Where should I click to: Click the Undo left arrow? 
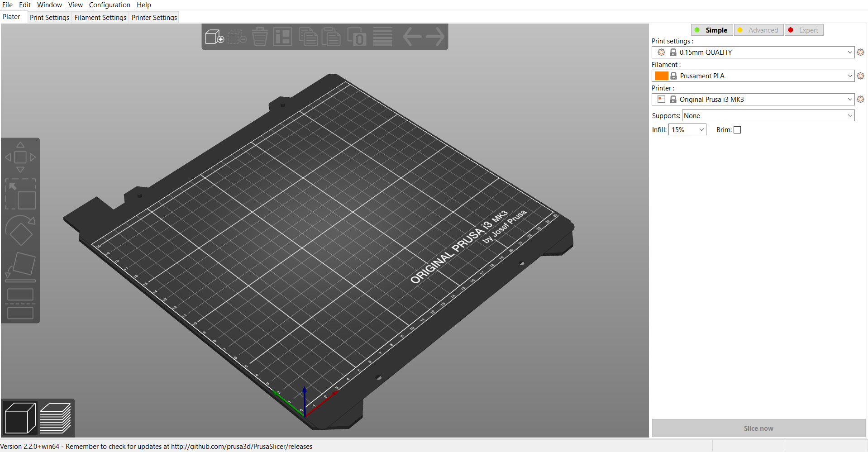(x=412, y=37)
